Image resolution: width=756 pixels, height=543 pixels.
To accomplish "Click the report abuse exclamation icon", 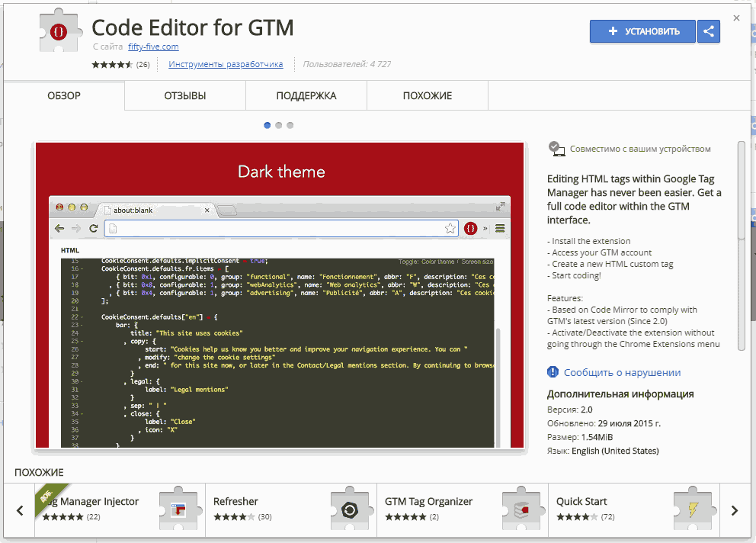I will 553,372.
